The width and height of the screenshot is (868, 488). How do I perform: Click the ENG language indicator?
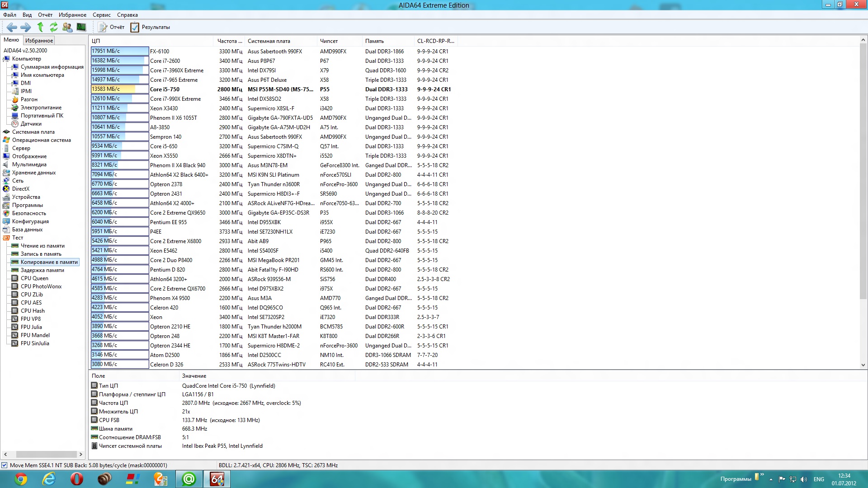(x=819, y=479)
